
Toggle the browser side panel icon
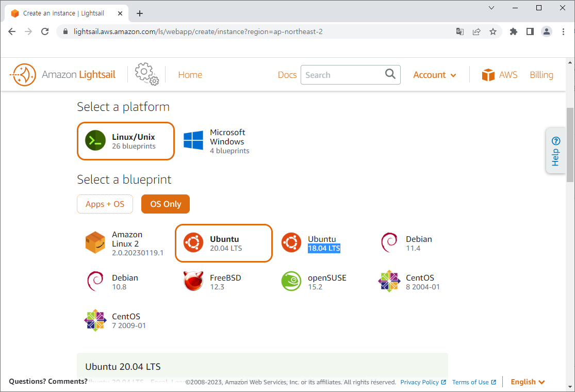coord(530,31)
